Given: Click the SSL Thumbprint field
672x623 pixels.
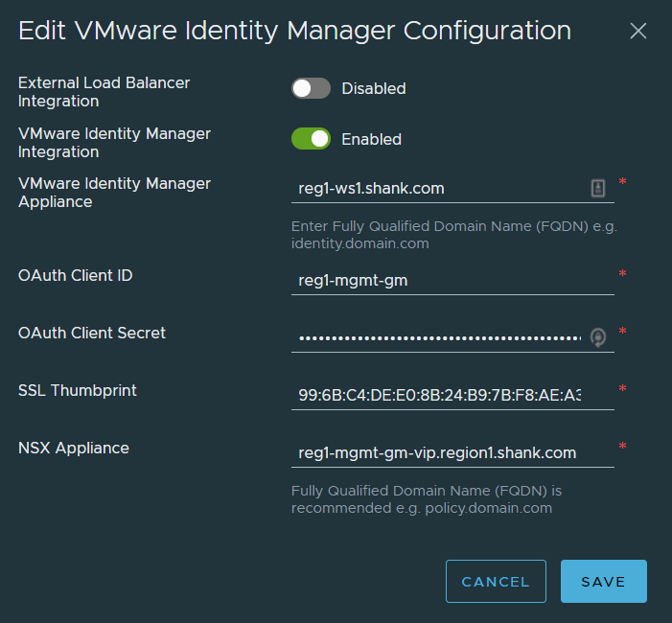Looking at the screenshot, I should tap(452, 395).
